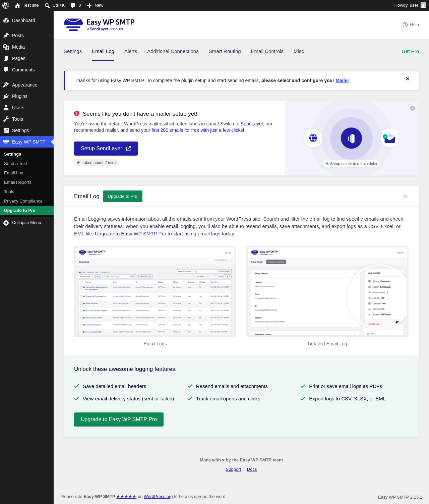
Task: Click the Mailer link in notice
Action: click(342, 80)
